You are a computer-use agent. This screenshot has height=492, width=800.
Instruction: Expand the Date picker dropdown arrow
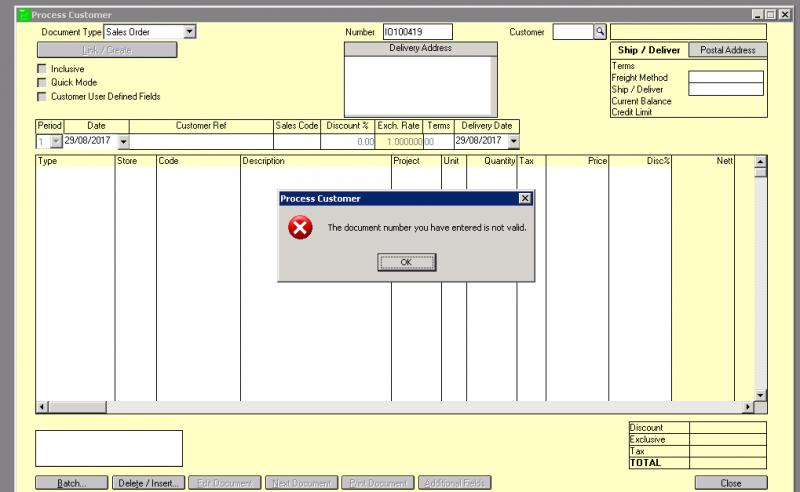pyautogui.click(x=124, y=142)
